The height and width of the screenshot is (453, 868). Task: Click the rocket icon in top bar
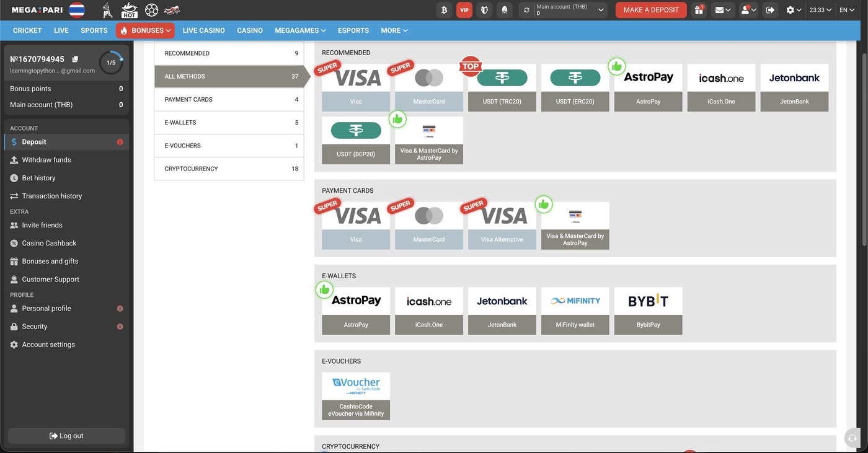pos(505,10)
